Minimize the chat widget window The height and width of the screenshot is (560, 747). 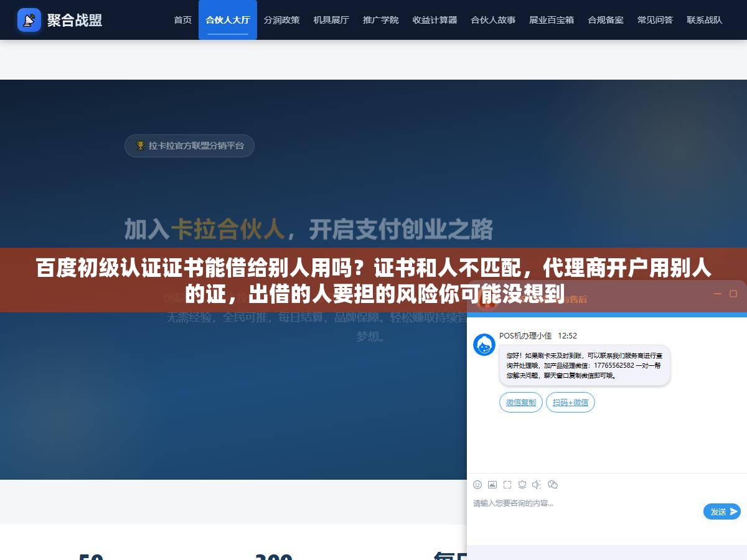pos(718,294)
